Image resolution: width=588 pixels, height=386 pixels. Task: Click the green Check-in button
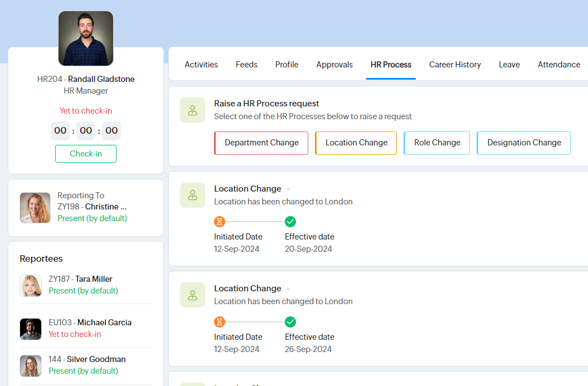[x=86, y=154]
